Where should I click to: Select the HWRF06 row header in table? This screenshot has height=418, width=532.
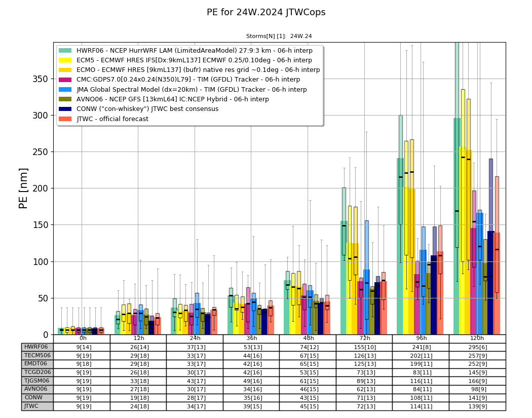click(x=37, y=347)
